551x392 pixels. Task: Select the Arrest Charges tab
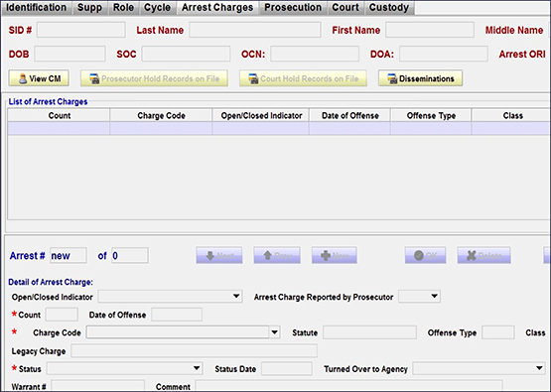click(217, 8)
